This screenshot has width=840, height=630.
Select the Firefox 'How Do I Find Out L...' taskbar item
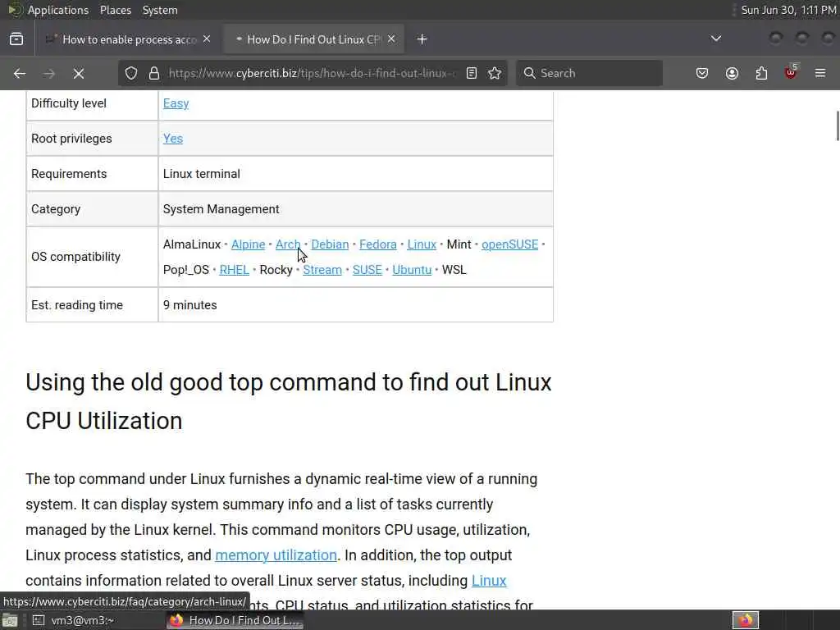click(235, 620)
